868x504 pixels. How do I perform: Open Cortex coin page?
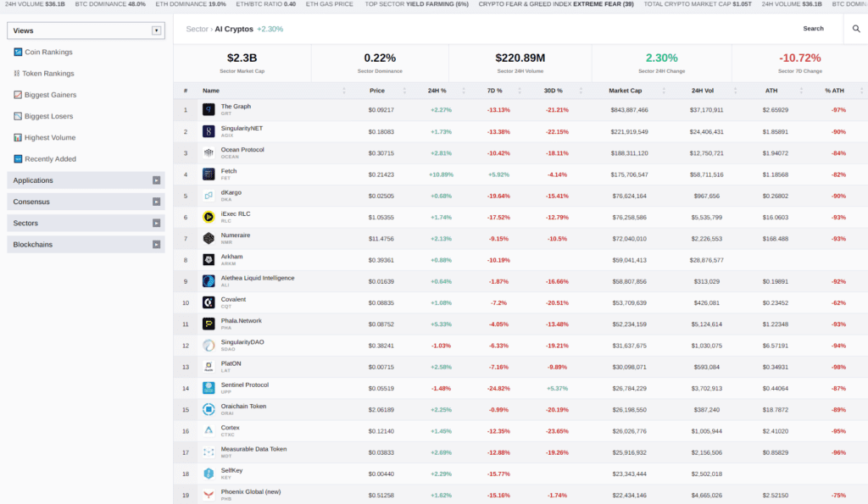pos(231,428)
